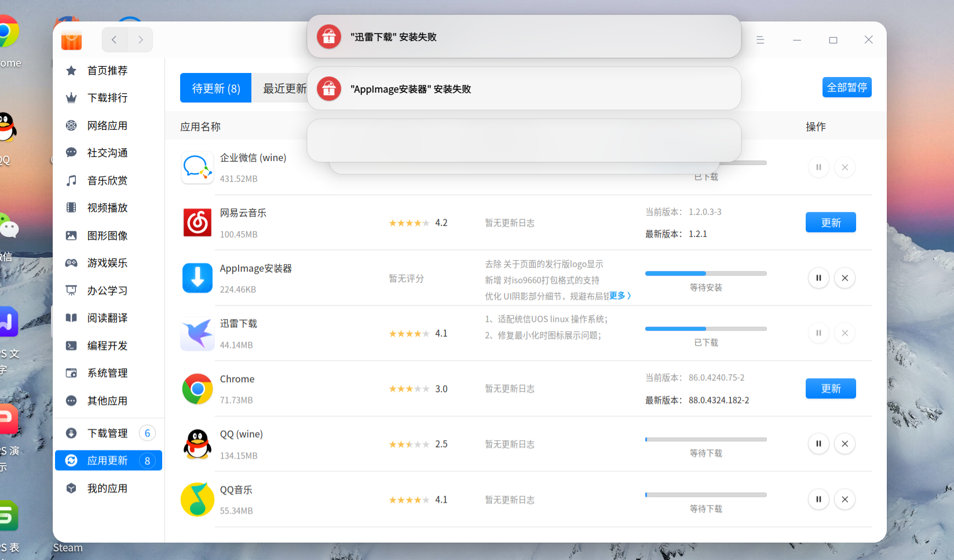
Task: Switch to 待更新 (8) tab
Action: coord(215,88)
